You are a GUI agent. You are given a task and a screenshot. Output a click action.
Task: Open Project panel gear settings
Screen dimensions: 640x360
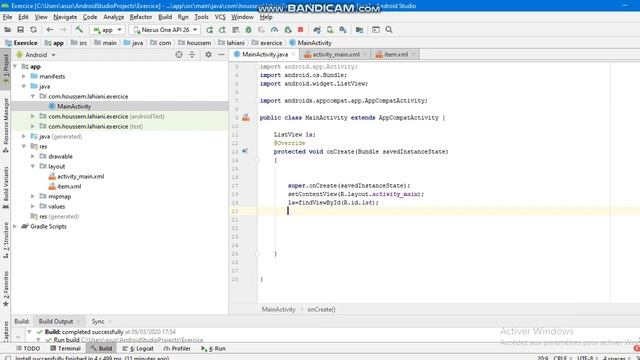(208, 55)
